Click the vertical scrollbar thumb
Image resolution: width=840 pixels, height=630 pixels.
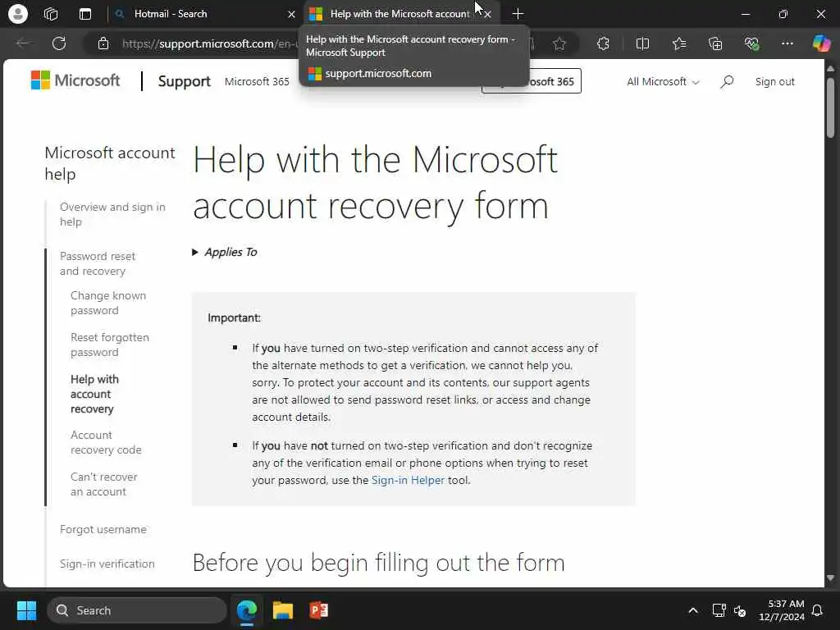pos(830,107)
